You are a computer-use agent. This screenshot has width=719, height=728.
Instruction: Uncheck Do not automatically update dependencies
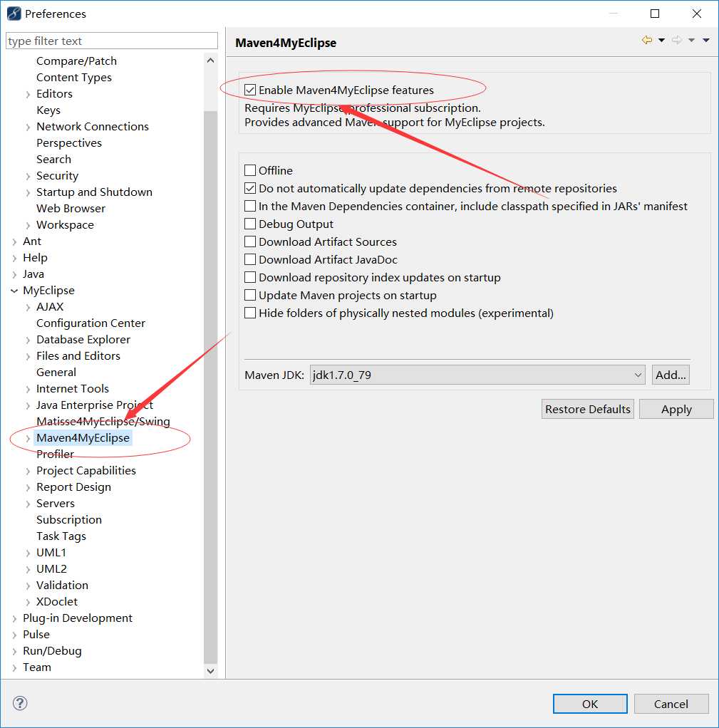tap(250, 188)
